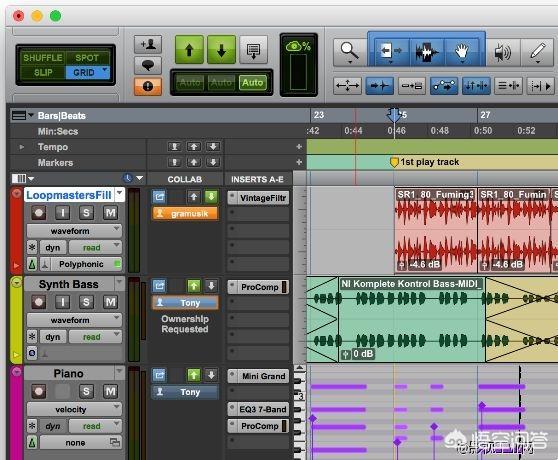This screenshot has width=558, height=460.
Task: Solo the LoopmastersFill track
Action: click(x=86, y=213)
